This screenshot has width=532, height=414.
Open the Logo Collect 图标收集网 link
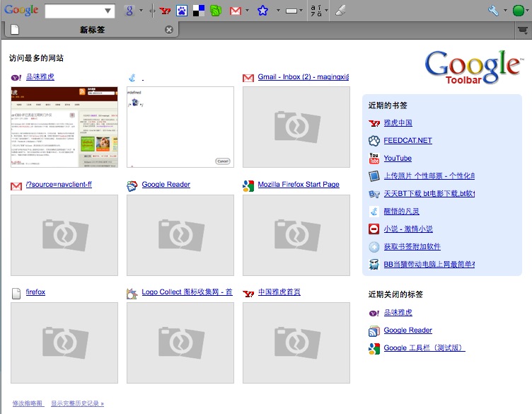(x=187, y=292)
